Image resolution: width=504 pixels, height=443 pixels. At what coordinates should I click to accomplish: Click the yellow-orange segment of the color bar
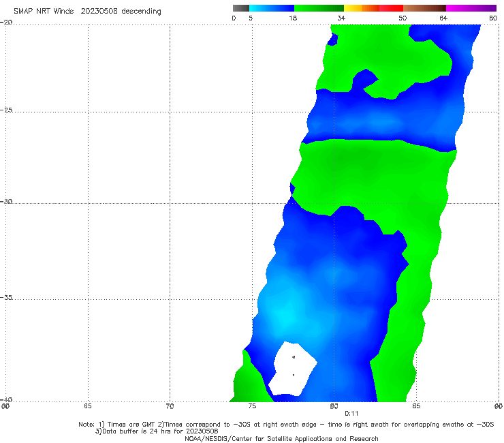(x=362, y=8)
